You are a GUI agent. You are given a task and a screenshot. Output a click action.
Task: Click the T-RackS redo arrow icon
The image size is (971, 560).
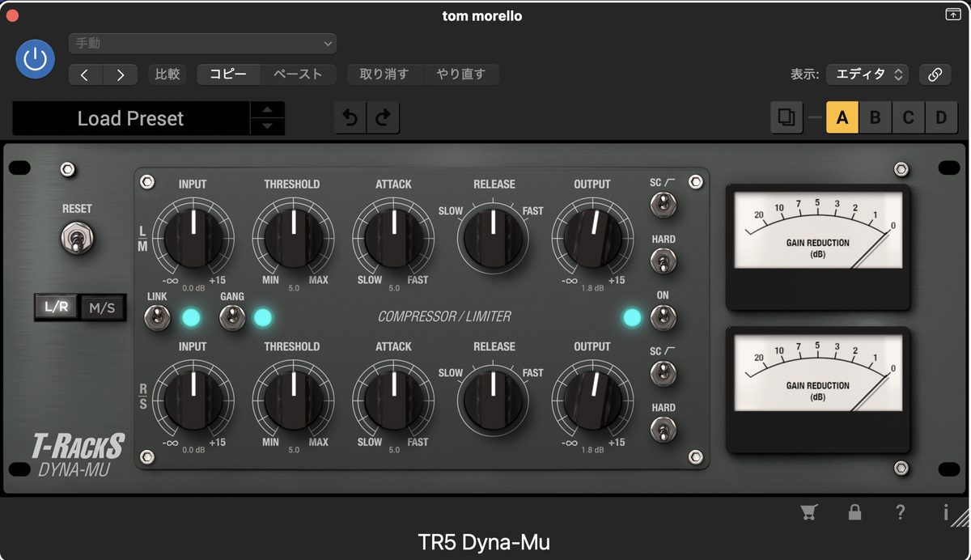coord(384,118)
